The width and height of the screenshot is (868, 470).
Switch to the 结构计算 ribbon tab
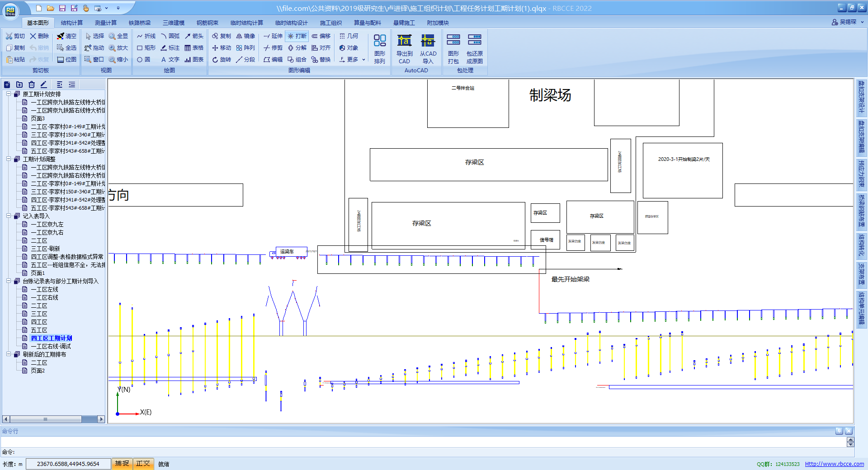point(72,23)
